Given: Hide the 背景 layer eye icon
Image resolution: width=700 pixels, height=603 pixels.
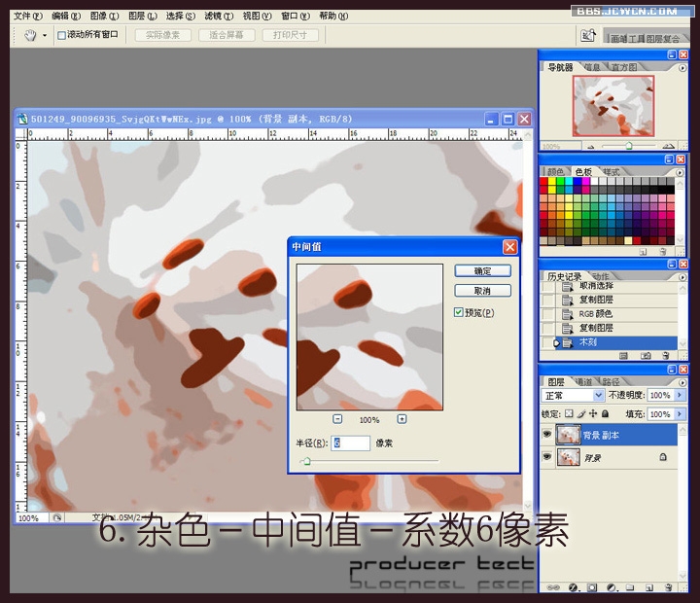Looking at the screenshot, I should point(546,456).
